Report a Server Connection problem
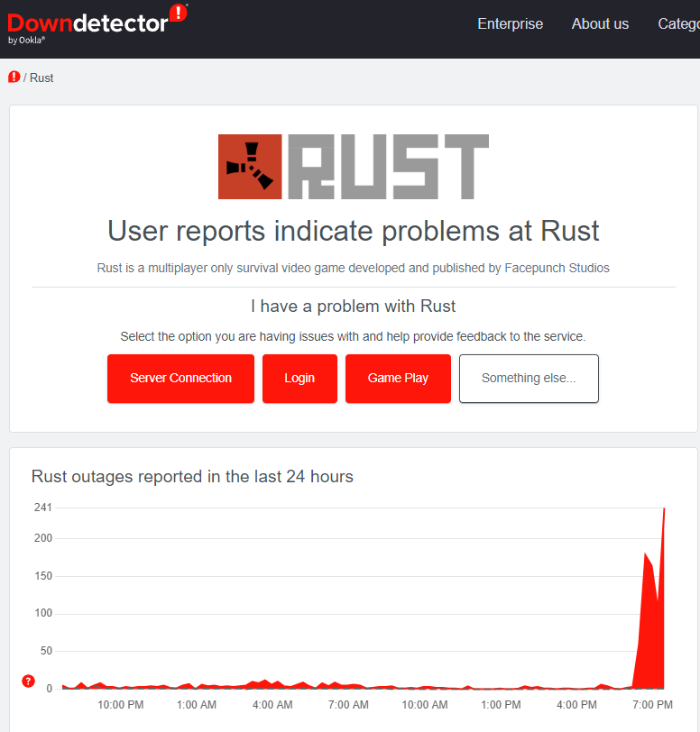 [180, 378]
